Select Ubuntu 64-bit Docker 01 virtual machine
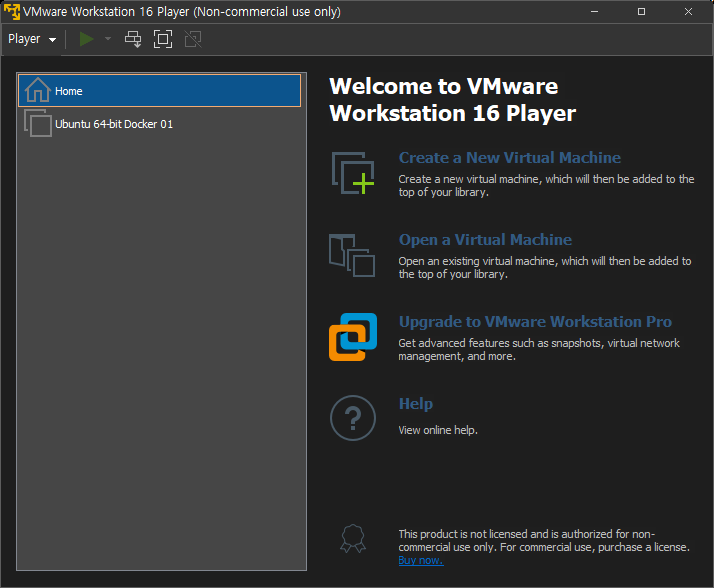 coord(159,124)
